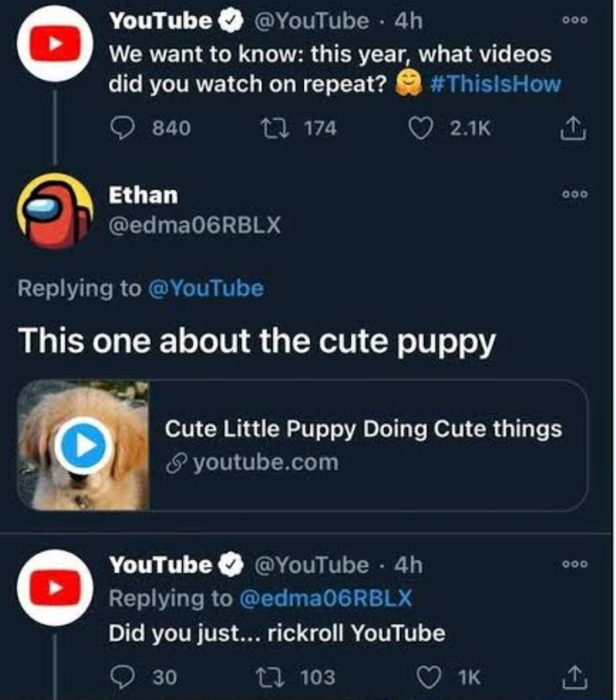Open @edma06RBLX mention in YouTube's reply
This screenshot has width=616, height=700.
325,598
